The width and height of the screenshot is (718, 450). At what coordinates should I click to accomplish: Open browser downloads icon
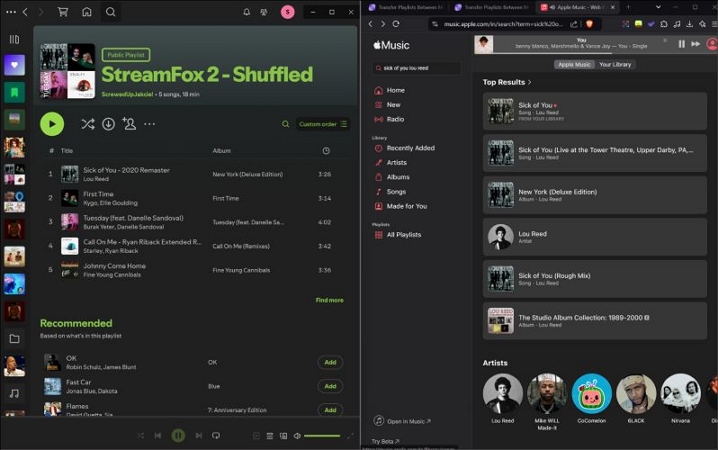click(689, 24)
